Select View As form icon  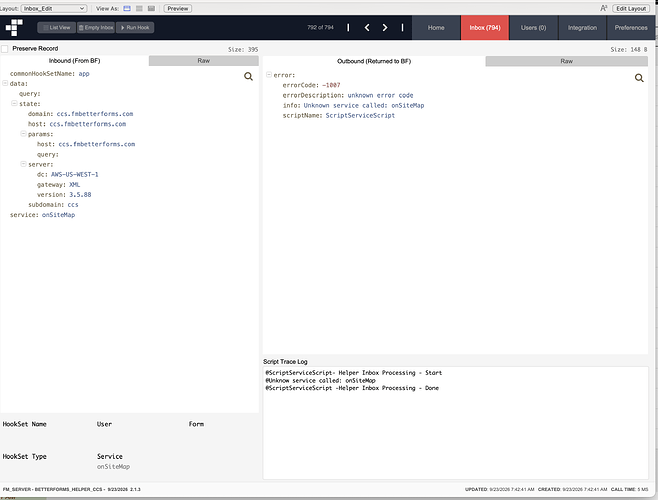click(x=127, y=8)
